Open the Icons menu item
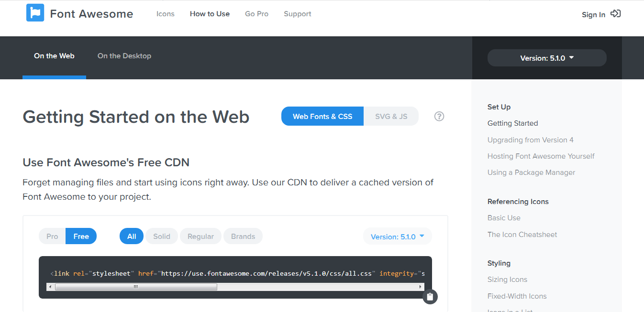The width and height of the screenshot is (644, 312). (166, 14)
